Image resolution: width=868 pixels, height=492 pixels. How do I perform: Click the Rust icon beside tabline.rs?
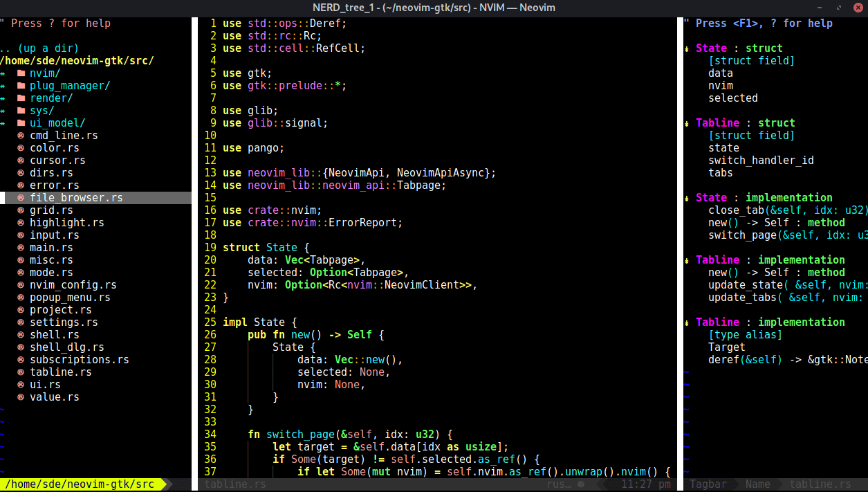(x=21, y=372)
